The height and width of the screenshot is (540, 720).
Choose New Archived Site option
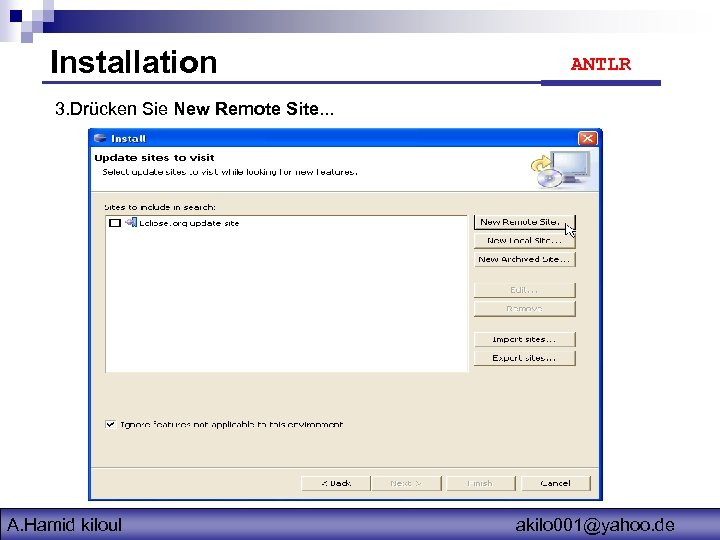pos(524,259)
